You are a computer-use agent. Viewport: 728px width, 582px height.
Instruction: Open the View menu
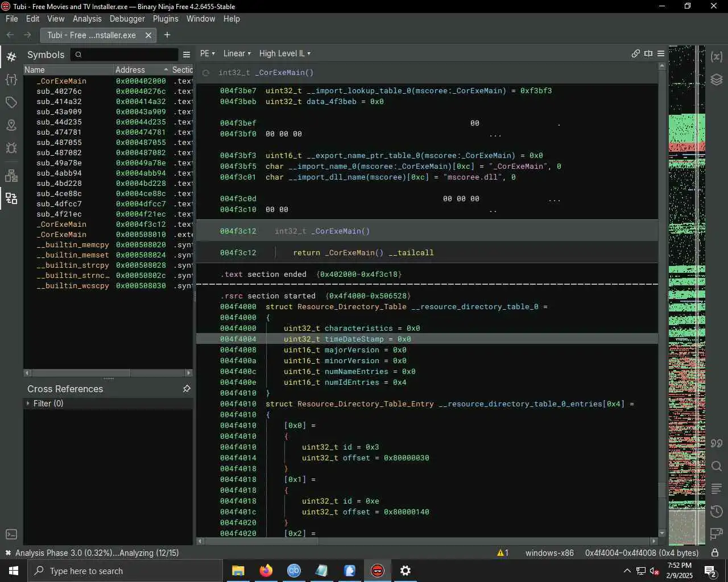pos(56,19)
